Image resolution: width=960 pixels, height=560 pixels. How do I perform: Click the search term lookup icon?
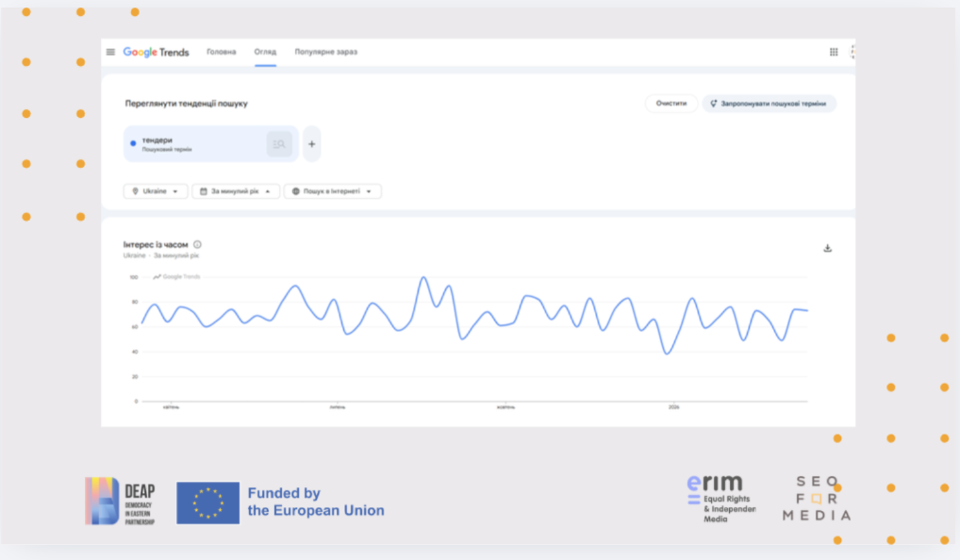(x=279, y=144)
